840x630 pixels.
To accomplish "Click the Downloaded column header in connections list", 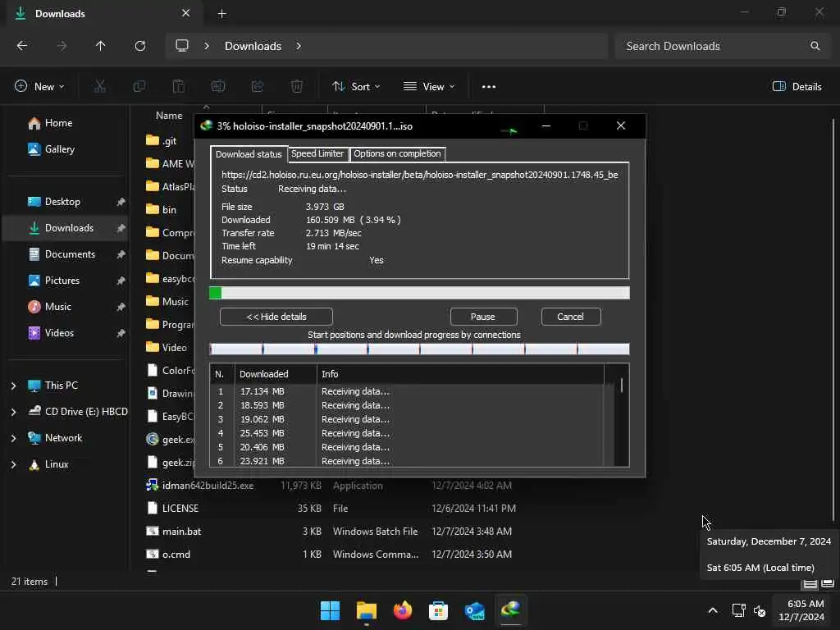I will [276, 374].
